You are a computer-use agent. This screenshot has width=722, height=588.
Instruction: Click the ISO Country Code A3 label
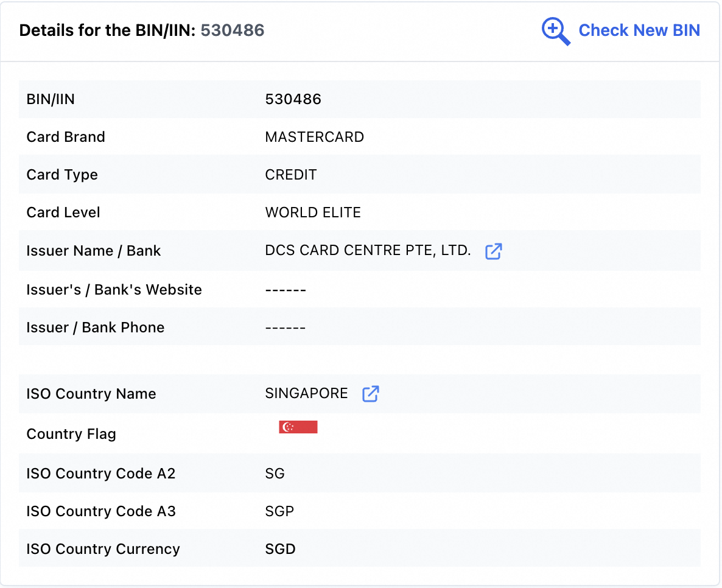[x=101, y=511]
